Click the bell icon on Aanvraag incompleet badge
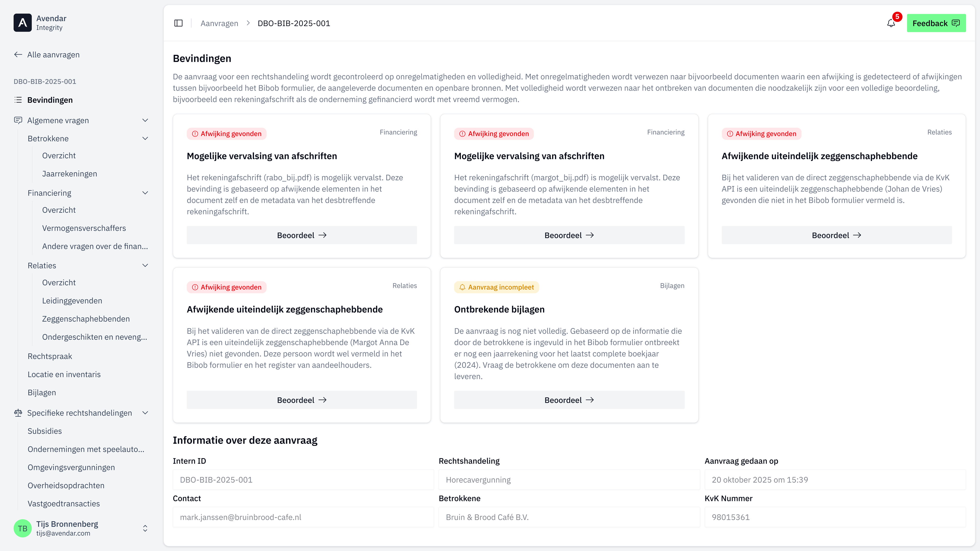This screenshot has height=551, width=980. (462, 287)
